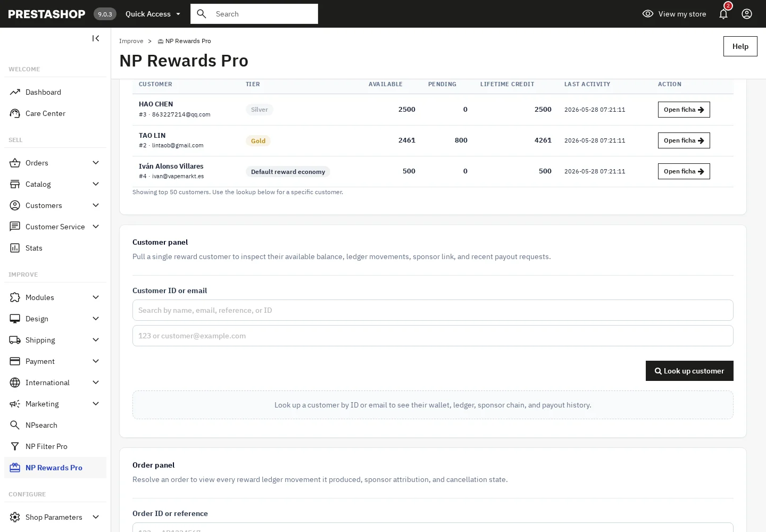766x532 pixels.
Task: Click the Marketing megaphone icon
Action: 15,404
